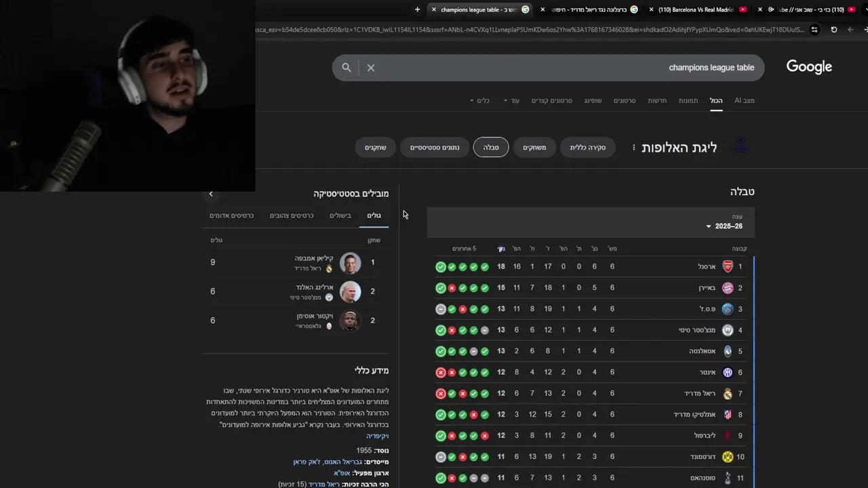Expand the כלים (Tools) dropdown
Viewport: 868px width, 488px height.
[x=479, y=100]
